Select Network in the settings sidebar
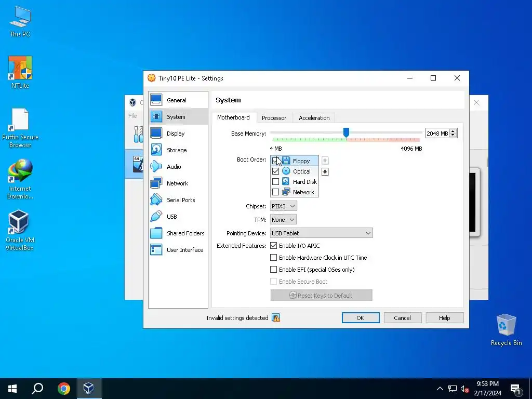This screenshot has height=399, width=532. [178, 183]
